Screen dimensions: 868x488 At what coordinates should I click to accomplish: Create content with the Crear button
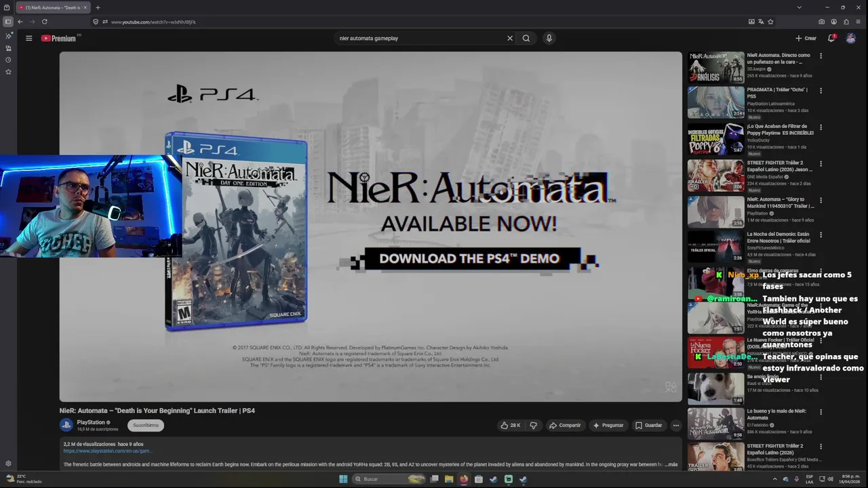click(806, 38)
